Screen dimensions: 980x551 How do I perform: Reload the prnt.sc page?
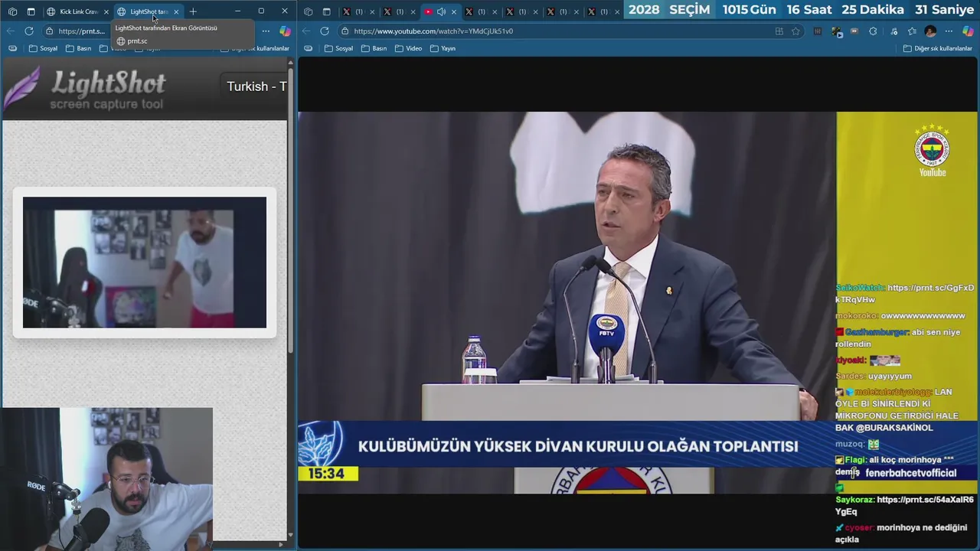29,31
